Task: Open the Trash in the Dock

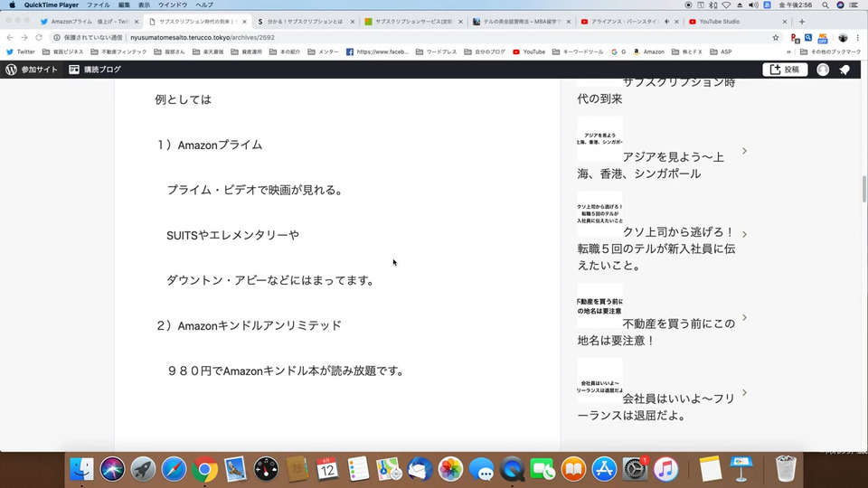Action: tap(785, 469)
